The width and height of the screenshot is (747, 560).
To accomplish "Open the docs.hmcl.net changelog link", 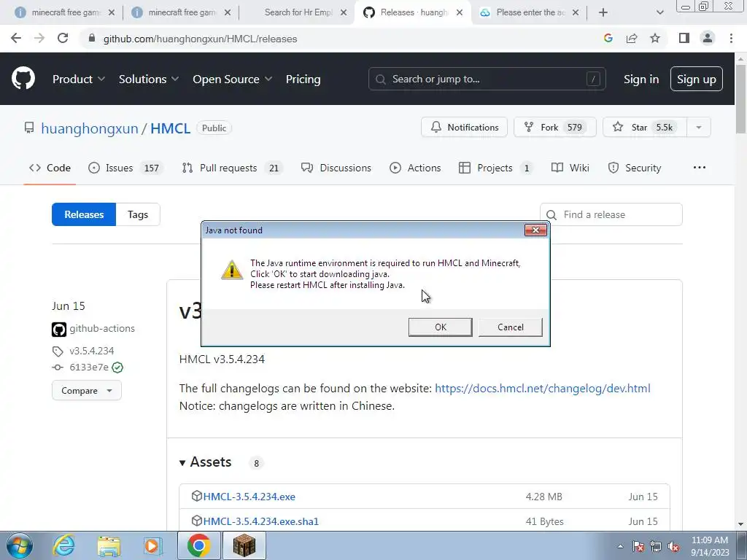I will pyautogui.click(x=542, y=388).
